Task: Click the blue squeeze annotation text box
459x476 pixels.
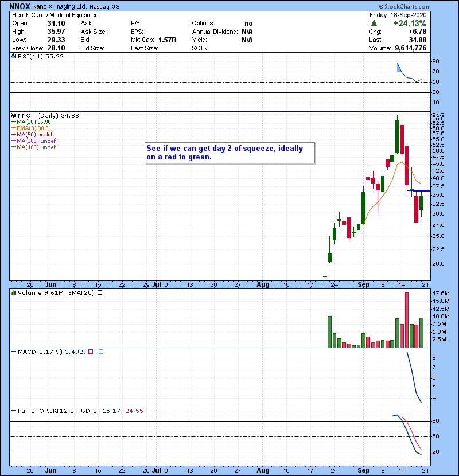Action: pos(229,153)
